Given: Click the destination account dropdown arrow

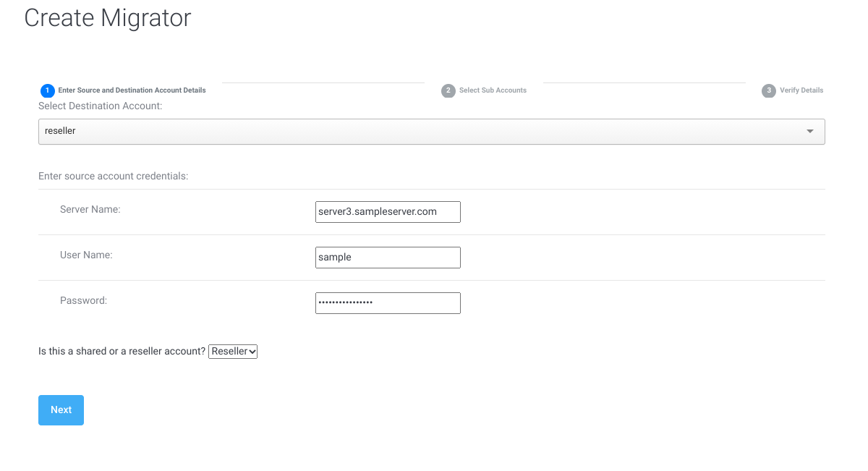Looking at the screenshot, I should coord(810,132).
